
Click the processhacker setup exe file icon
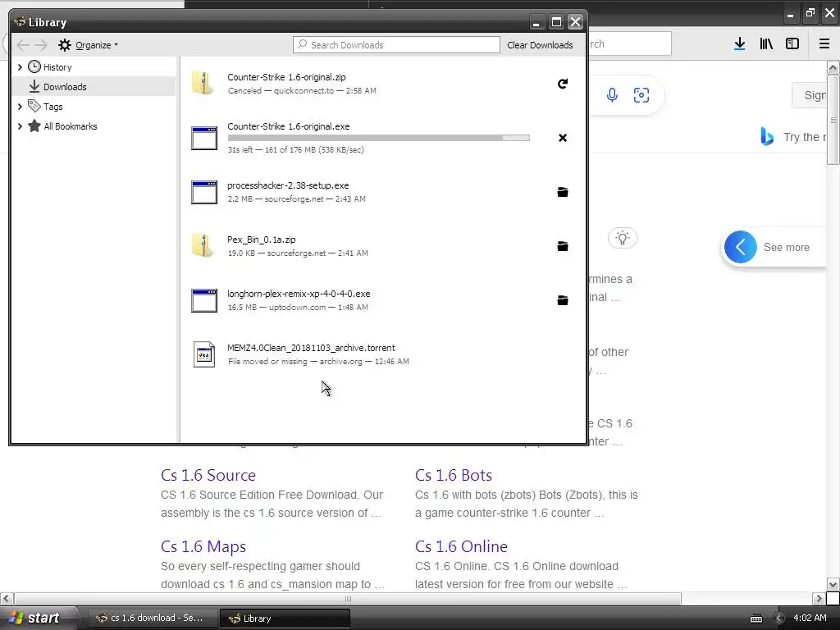point(204,192)
